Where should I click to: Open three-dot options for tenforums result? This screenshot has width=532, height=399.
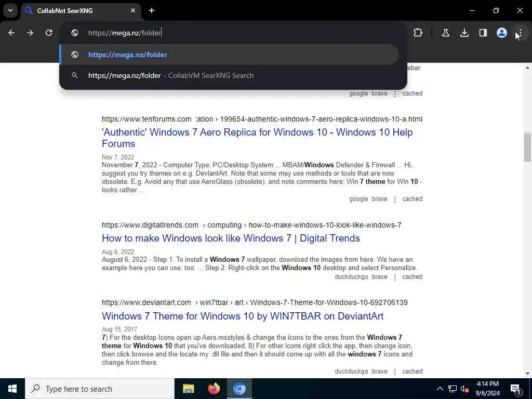[x=395, y=199]
